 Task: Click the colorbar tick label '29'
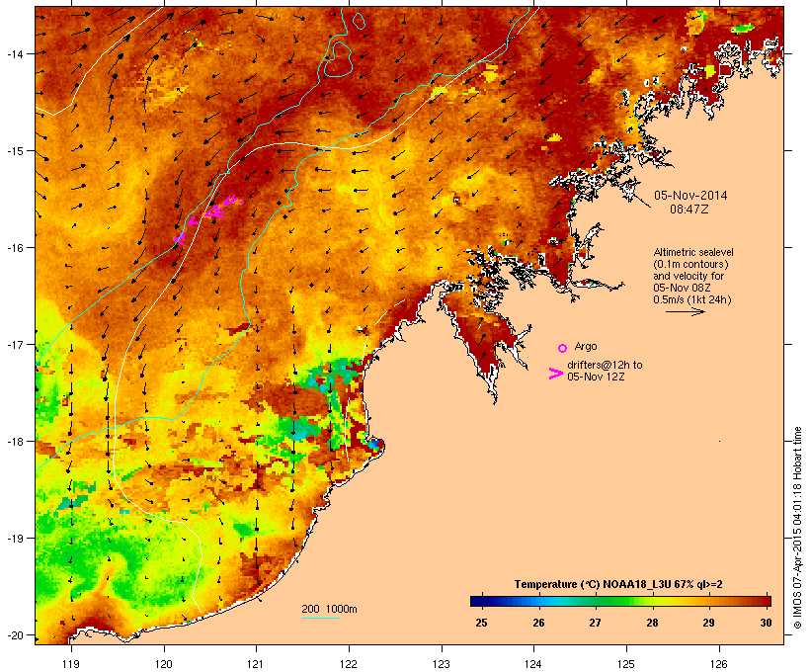(709, 623)
